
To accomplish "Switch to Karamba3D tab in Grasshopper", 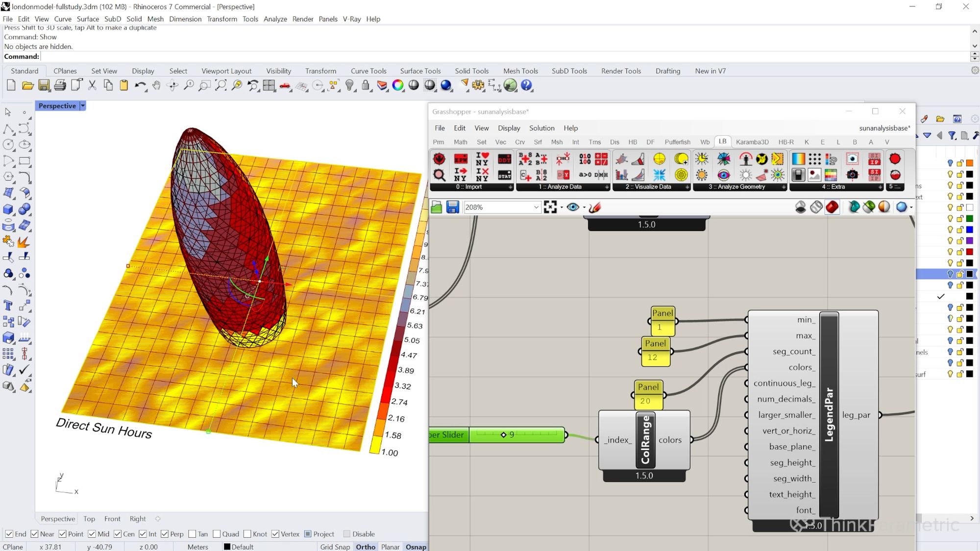I will (752, 142).
